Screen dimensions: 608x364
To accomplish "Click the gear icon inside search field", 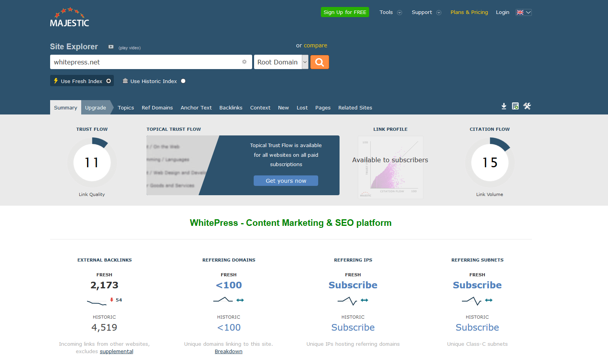I will click(244, 62).
